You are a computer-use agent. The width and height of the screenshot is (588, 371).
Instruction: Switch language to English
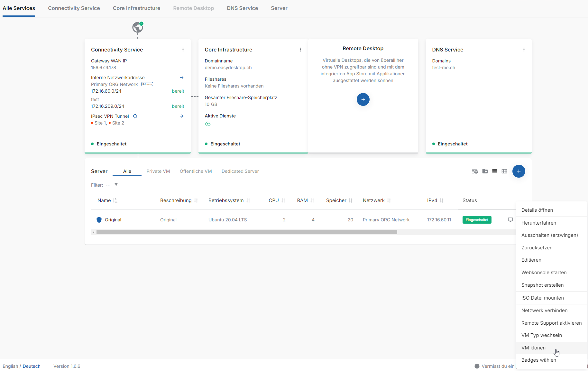point(10,366)
